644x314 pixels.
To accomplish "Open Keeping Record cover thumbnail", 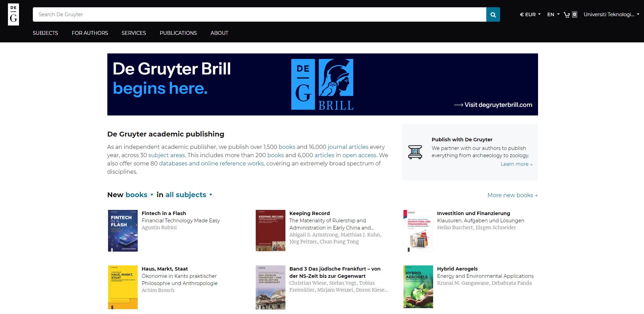I will (x=271, y=231).
